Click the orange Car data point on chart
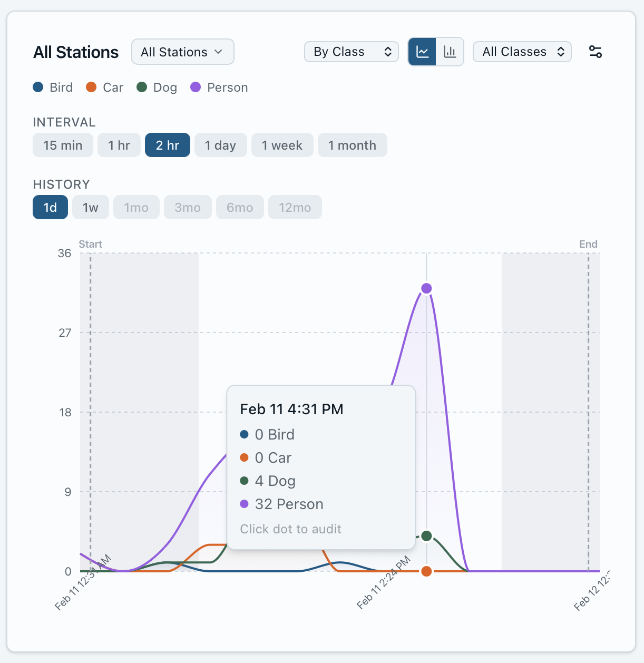Viewport: 644px width, 663px height. (x=426, y=571)
